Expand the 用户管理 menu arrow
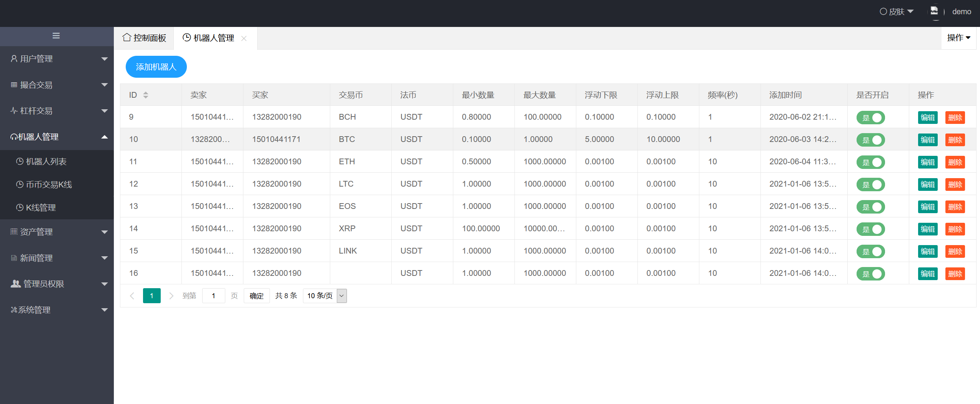Screen dimensions: 980x404 click(104, 59)
